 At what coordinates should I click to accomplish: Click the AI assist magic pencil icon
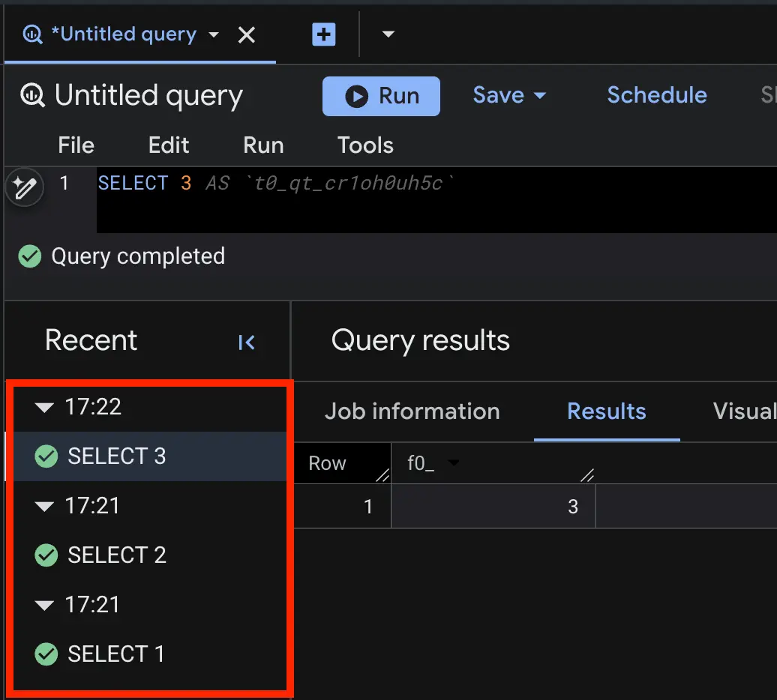coord(24,187)
